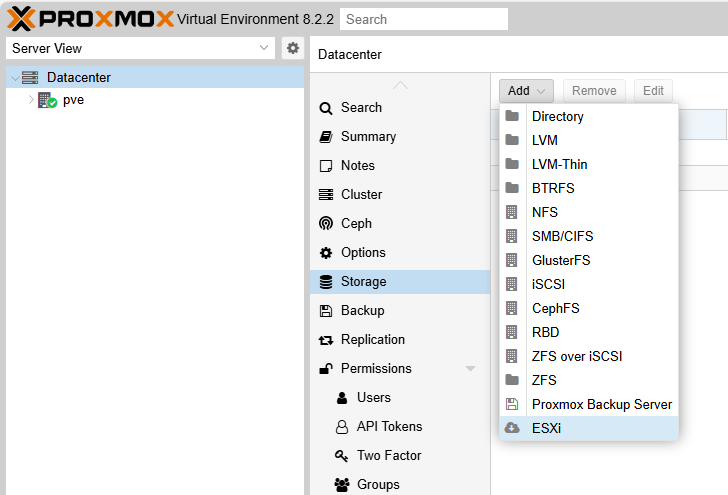
Task: Open the Search side menu item
Action: [x=400, y=107]
